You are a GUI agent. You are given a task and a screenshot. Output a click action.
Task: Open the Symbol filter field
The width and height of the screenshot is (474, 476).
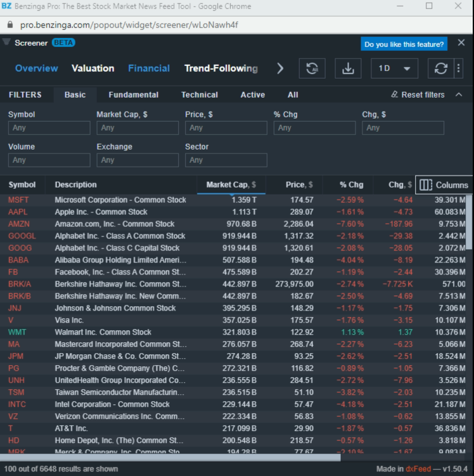[x=49, y=128]
